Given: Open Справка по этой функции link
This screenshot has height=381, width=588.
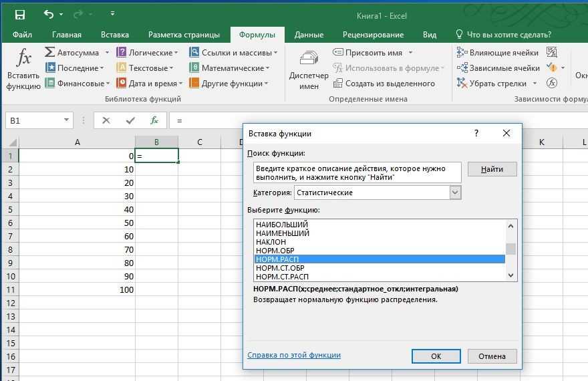Looking at the screenshot, I should (294, 355).
